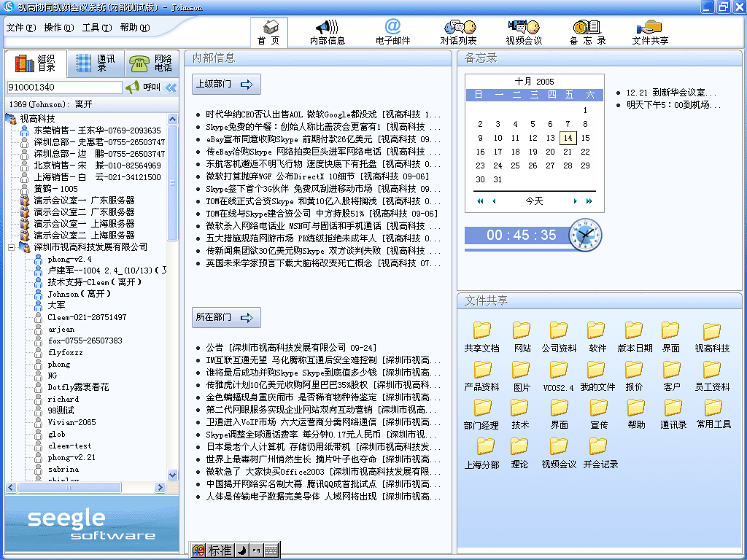Go to previous month in calendar
Viewport: 747px width, 560px height.
click(494, 201)
